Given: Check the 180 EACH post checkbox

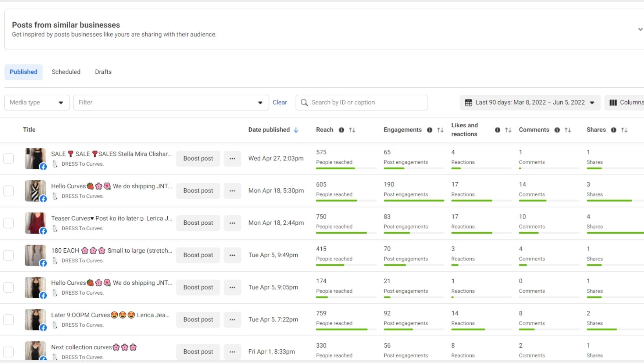Looking at the screenshot, I should [x=9, y=255].
